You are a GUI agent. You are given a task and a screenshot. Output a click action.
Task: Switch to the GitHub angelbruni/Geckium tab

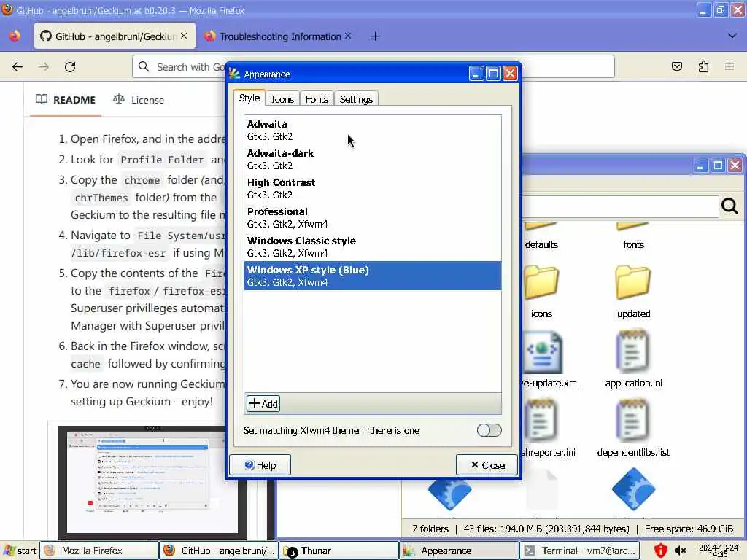tap(115, 36)
